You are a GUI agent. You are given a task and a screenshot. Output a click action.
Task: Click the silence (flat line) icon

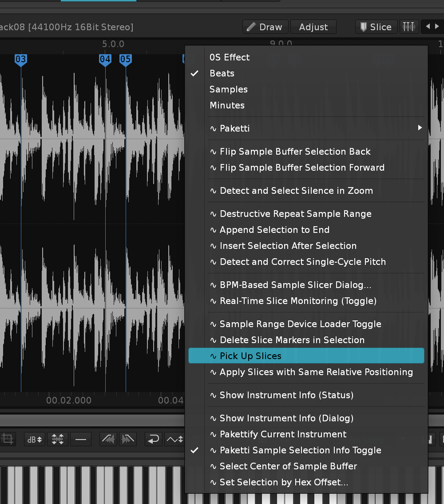point(81,440)
